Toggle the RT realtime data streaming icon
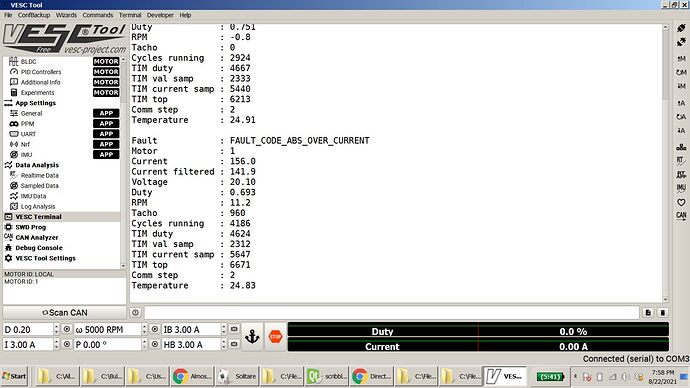This screenshot has width=690, height=388. coord(681,161)
